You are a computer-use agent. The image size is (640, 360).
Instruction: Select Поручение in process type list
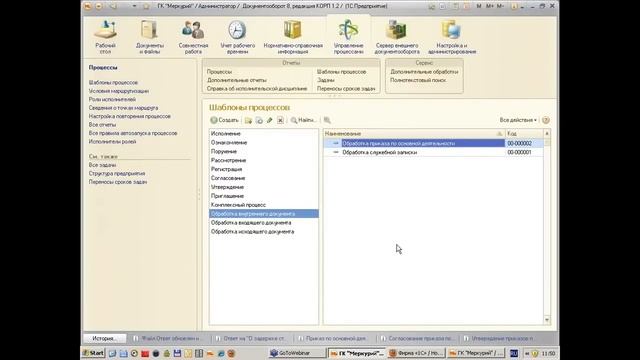pyautogui.click(x=264, y=151)
